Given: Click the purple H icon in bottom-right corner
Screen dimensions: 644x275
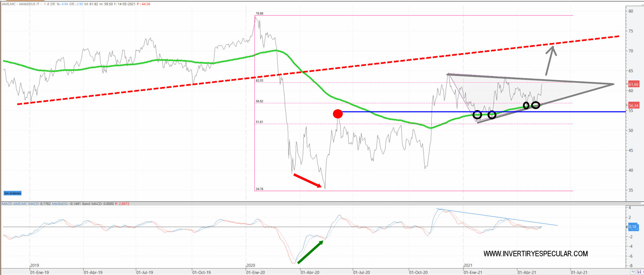Looking at the screenshot, I should (639, 272).
